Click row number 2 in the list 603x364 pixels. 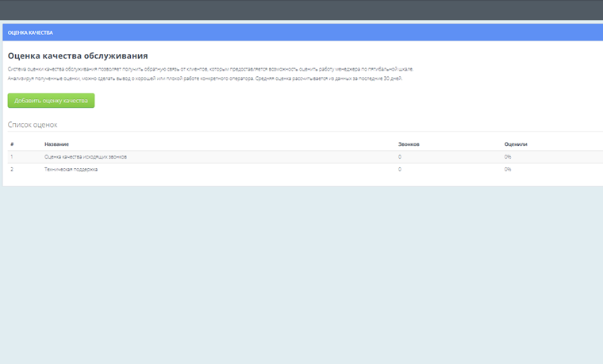point(12,170)
